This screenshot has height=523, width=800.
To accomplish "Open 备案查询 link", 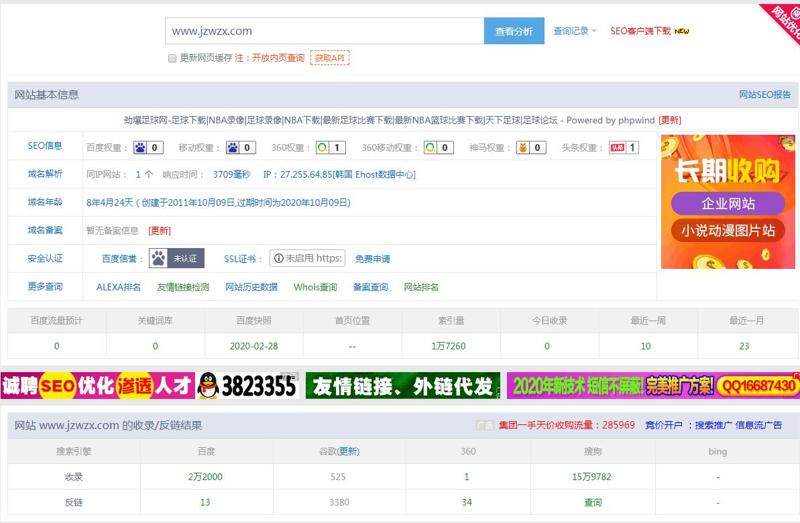I will tap(370, 287).
